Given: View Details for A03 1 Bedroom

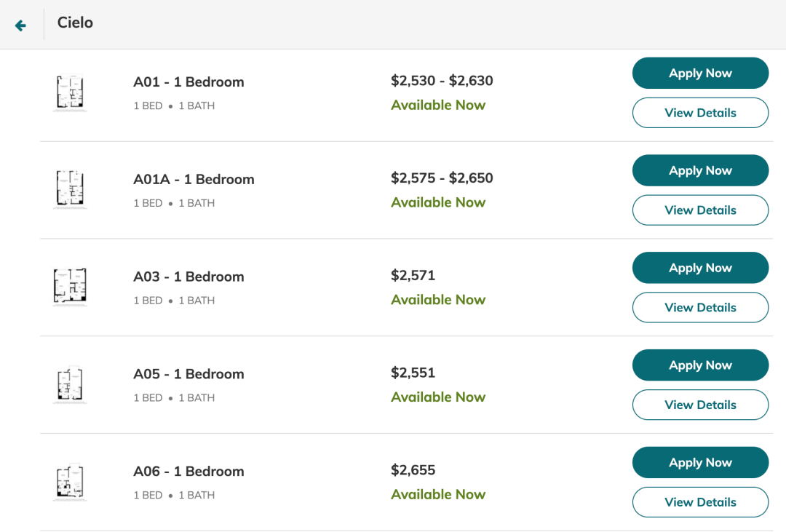Looking at the screenshot, I should pyautogui.click(x=700, y=307).
